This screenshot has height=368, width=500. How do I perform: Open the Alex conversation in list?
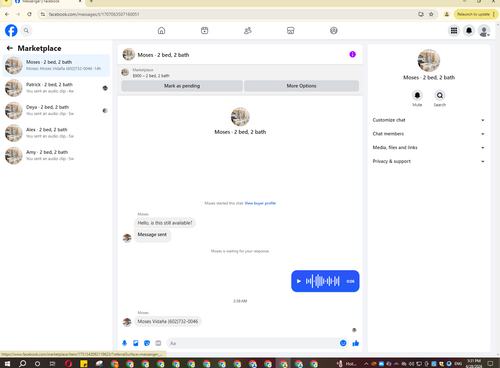pos(56,133)
